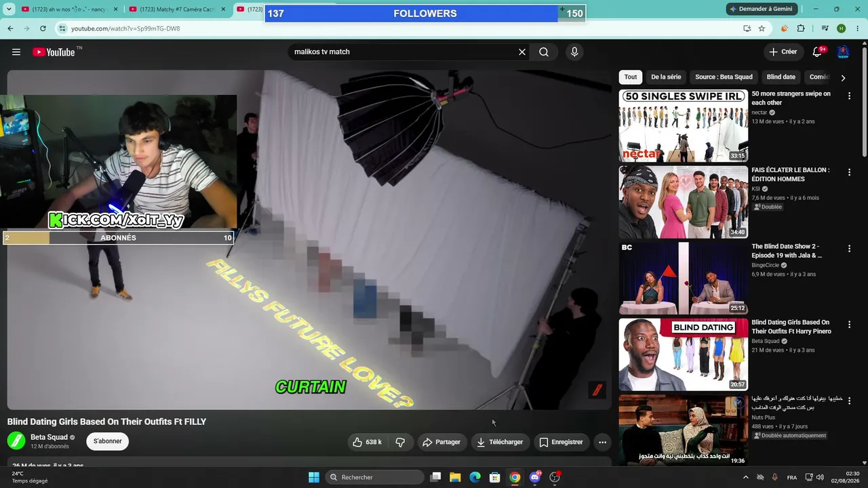868x488 pixels.
Task: Select the Blind date filter chip
Action: coord(781,77)
